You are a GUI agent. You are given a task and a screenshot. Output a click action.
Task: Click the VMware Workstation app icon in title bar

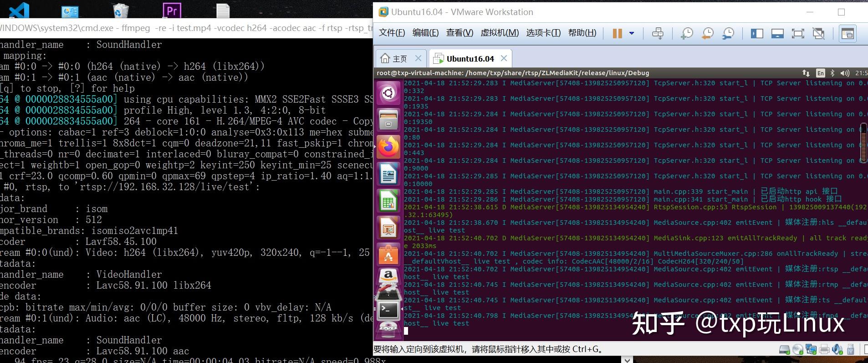coord(383,12)
